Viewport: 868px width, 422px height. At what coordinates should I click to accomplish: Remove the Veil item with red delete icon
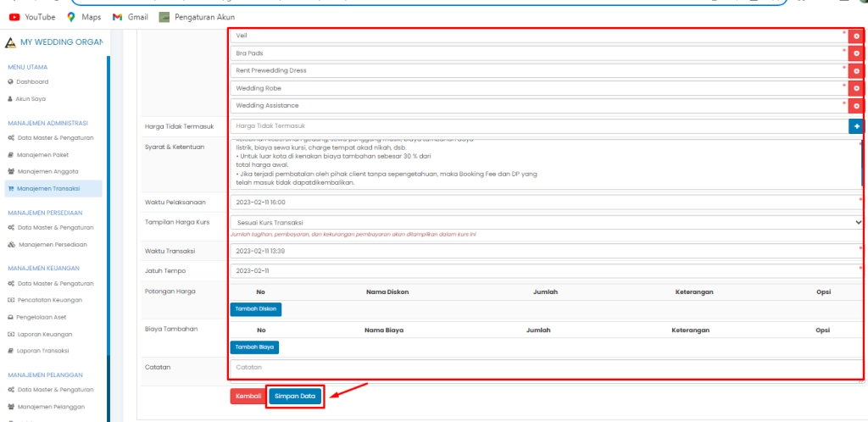click(856, 36)
